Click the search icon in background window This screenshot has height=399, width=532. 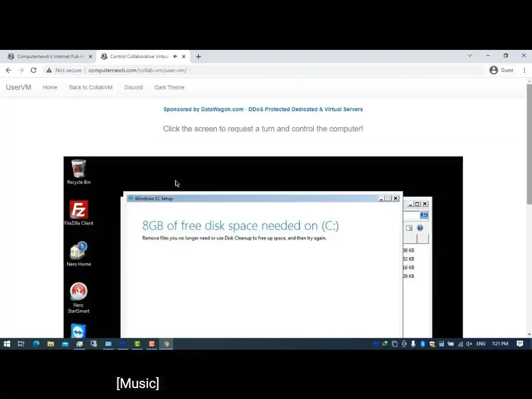point(424,215)
